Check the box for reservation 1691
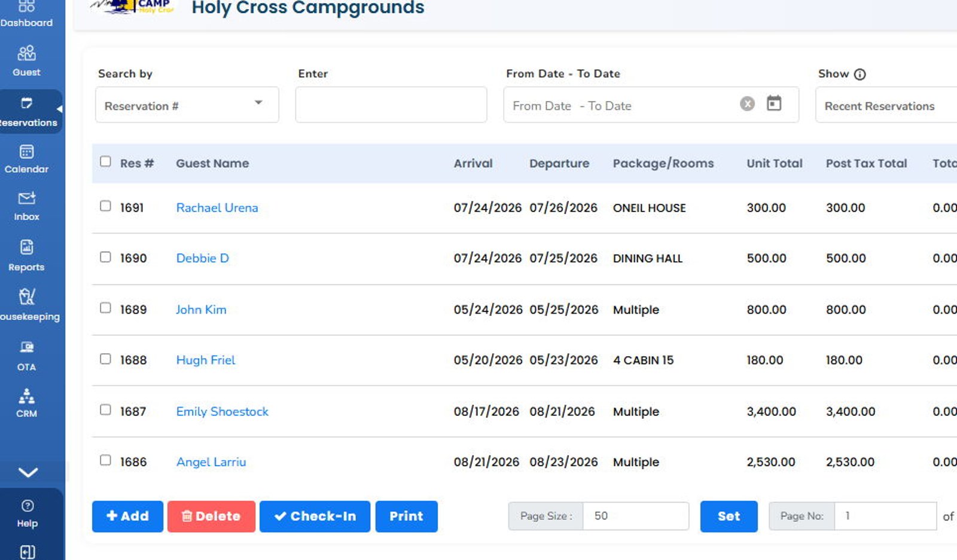This screenshot has width=957, height=560. pos(105,206)
